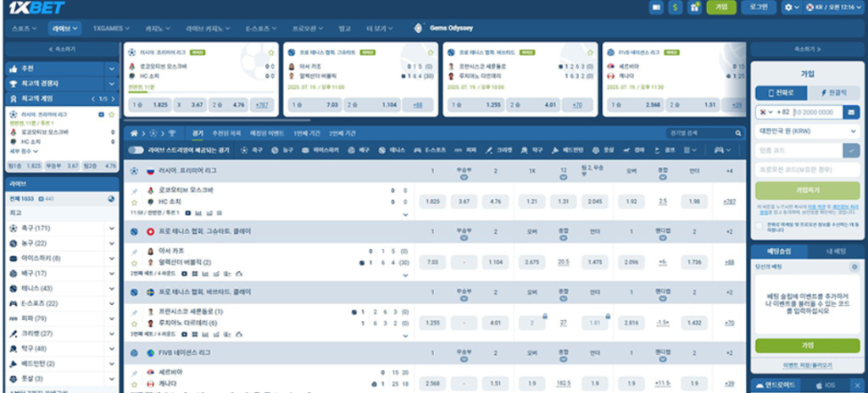The height and width of the screenshot is (393, 868).
Task: Click the verification code confirm checkmark
Action: point(851,150)
